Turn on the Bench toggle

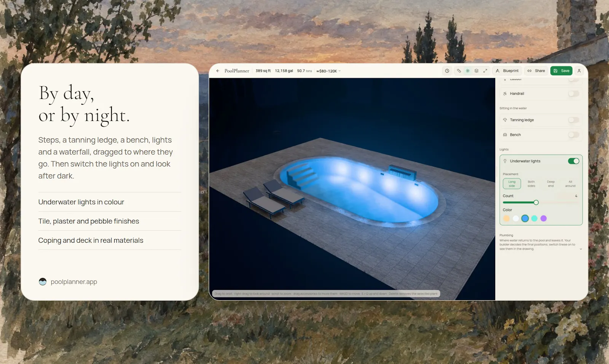(574, 135)
